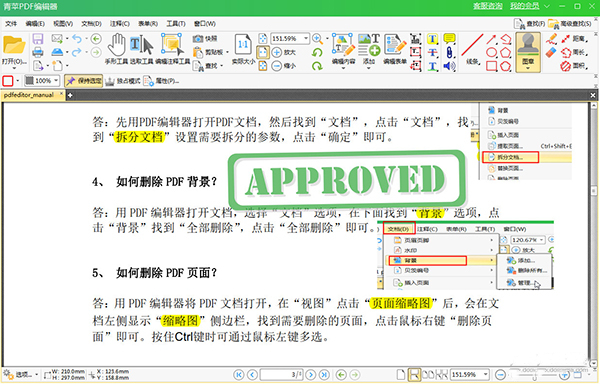Save the document with the floppy disk icon
The width and height of the screenshot is (600, 384).
(38, 39)
